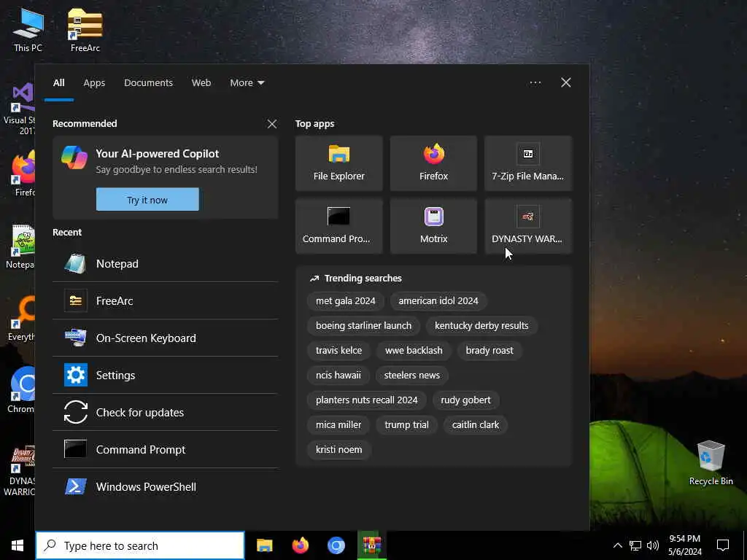This screenshot has width=747, height=560.
Task: Switch to the Web tab
Action: 201,83
